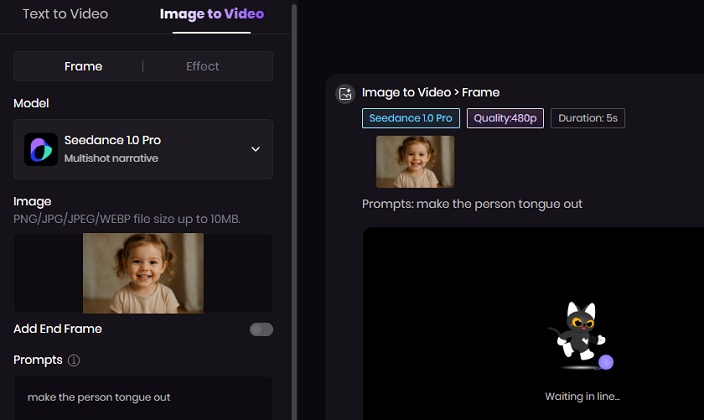
Task: Click the left panel vertical scrollbar
Action: click(295, 210)
